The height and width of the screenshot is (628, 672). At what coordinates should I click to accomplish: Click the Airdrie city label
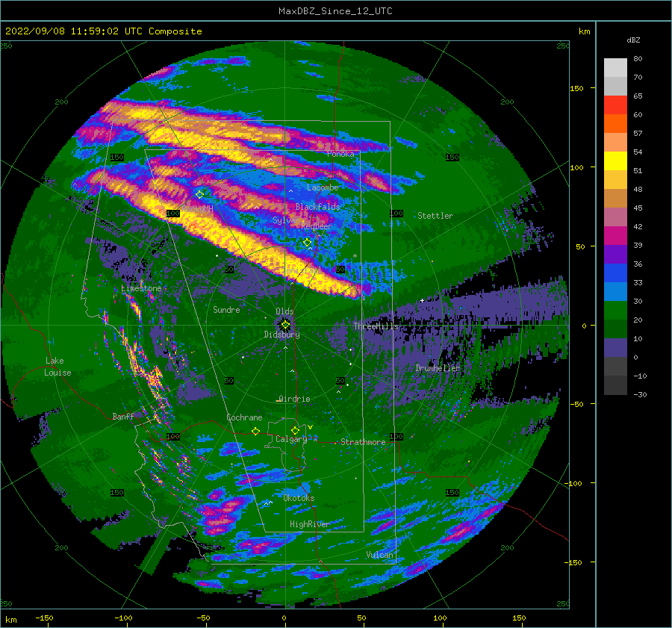[294, 399]
